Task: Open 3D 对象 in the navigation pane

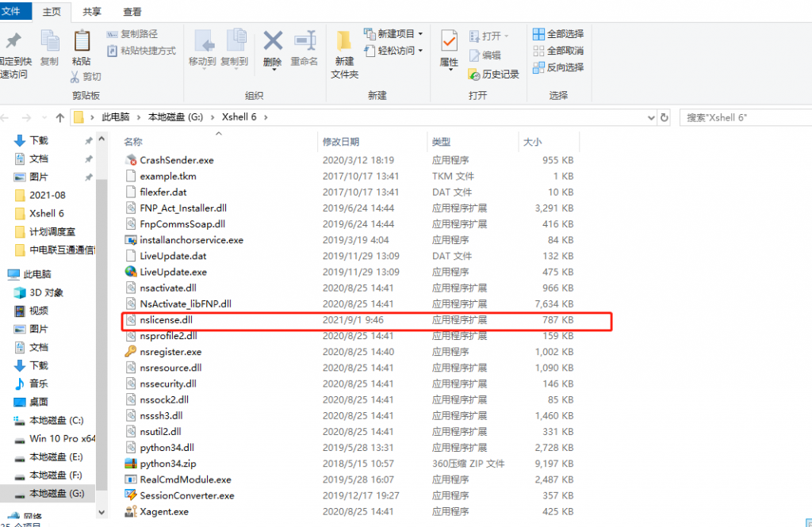Action: tap(46, 292)
